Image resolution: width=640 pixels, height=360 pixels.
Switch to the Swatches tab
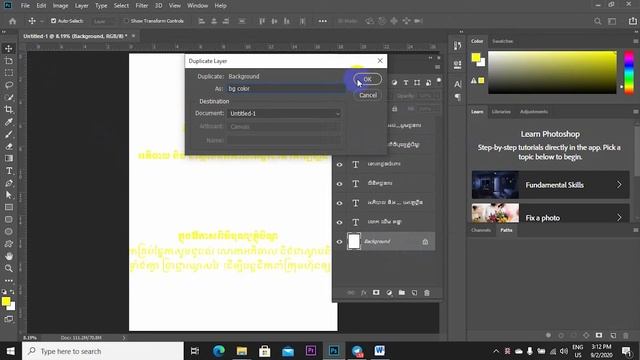tap(502, 41)
